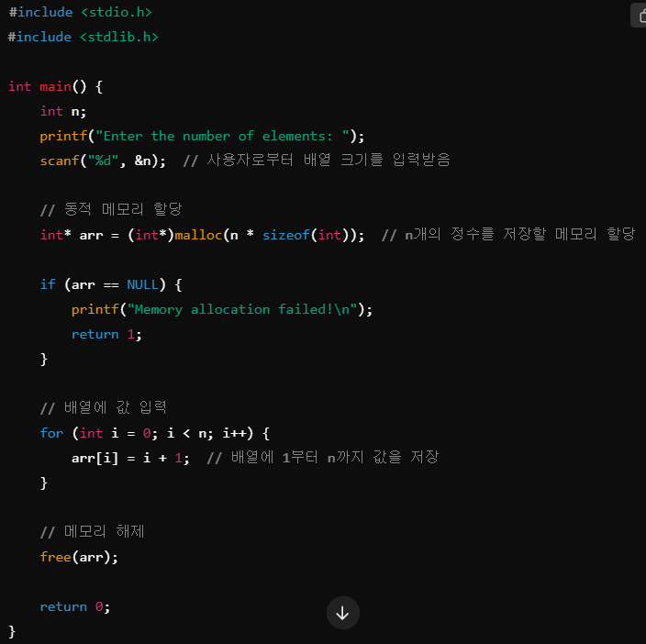Click the 'return 1;' statement
Screen dimensions: 646x644
pyautogui.click(x=106, y=334)
